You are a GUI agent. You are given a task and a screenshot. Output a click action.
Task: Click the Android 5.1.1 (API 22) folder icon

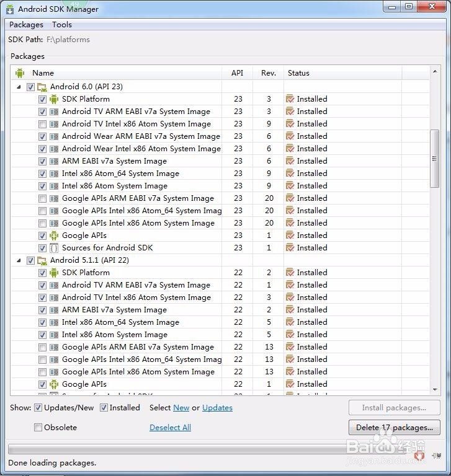[42, 260]
